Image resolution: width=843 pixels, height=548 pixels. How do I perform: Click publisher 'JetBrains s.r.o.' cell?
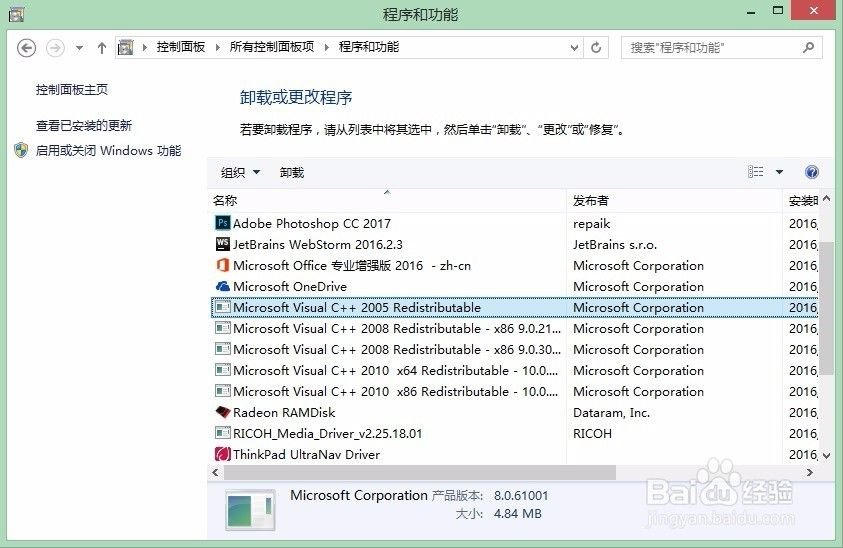(615, 245)
